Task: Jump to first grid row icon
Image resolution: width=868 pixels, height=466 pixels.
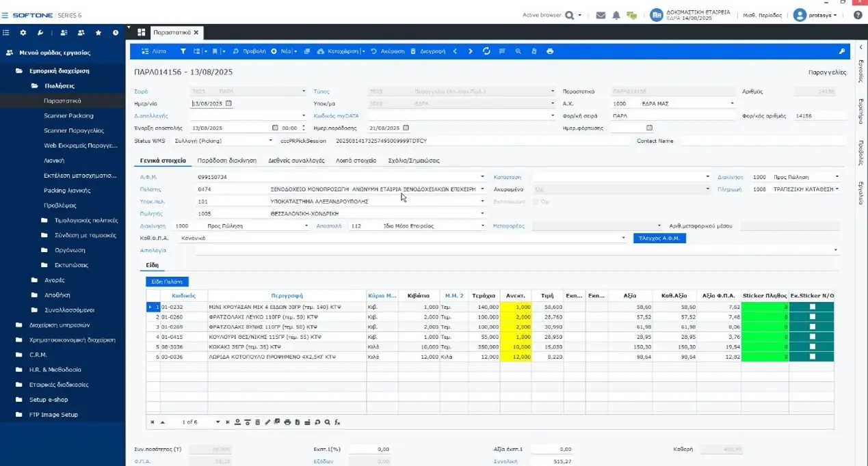Action: pyautogui.click(x=153, y=422)
